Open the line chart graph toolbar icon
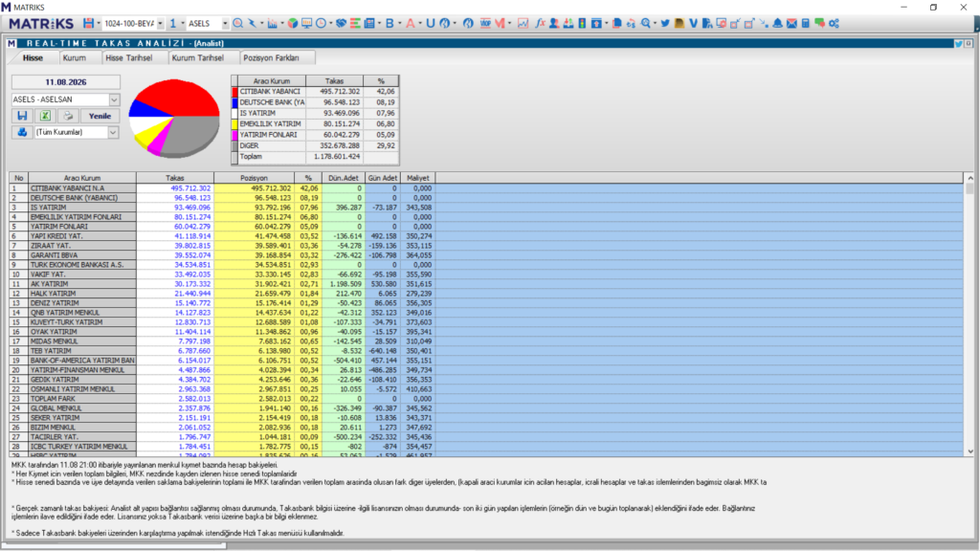 click(x=523, y=23)
